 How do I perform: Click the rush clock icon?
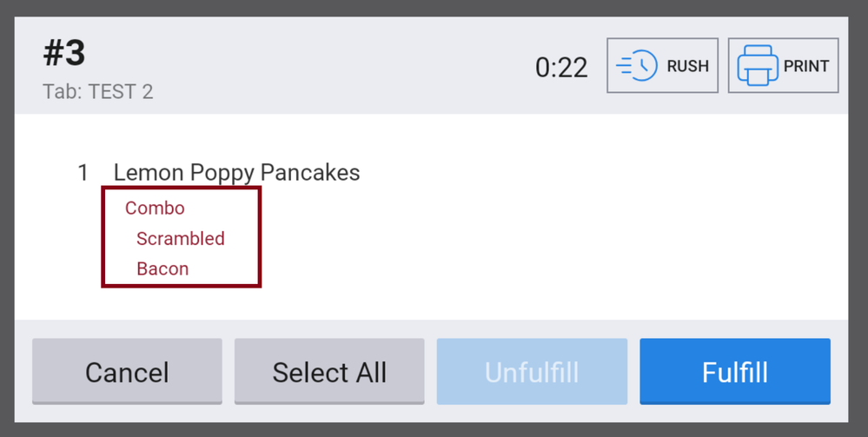(x=637, y=66)
